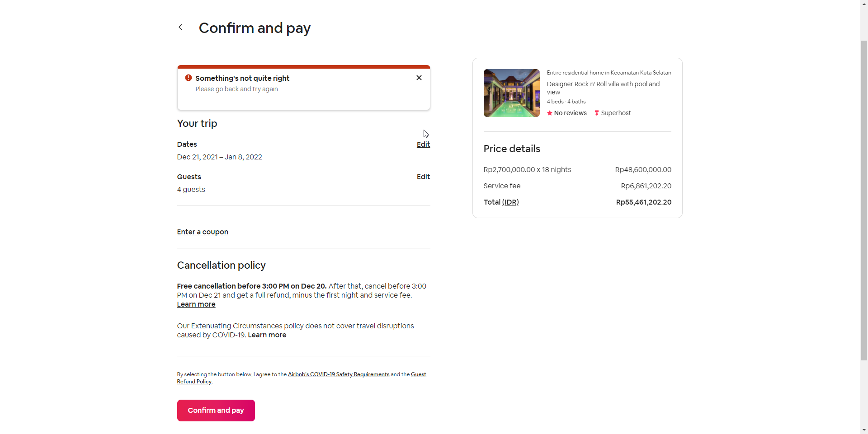Image resolution: width=868 pixels, height=434 pixels.
Task: Click the Dec 21 – Jan 8 dates text
Action: 220,157
